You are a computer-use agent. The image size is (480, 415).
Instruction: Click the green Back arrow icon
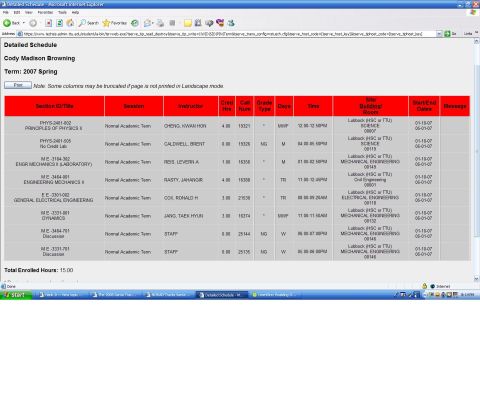(7, 23)
